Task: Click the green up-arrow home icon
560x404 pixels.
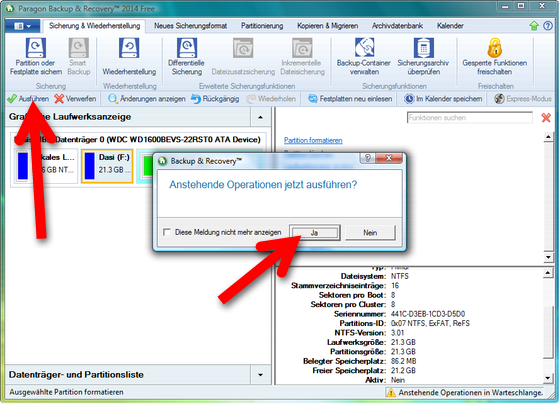Action: [534, 26]
